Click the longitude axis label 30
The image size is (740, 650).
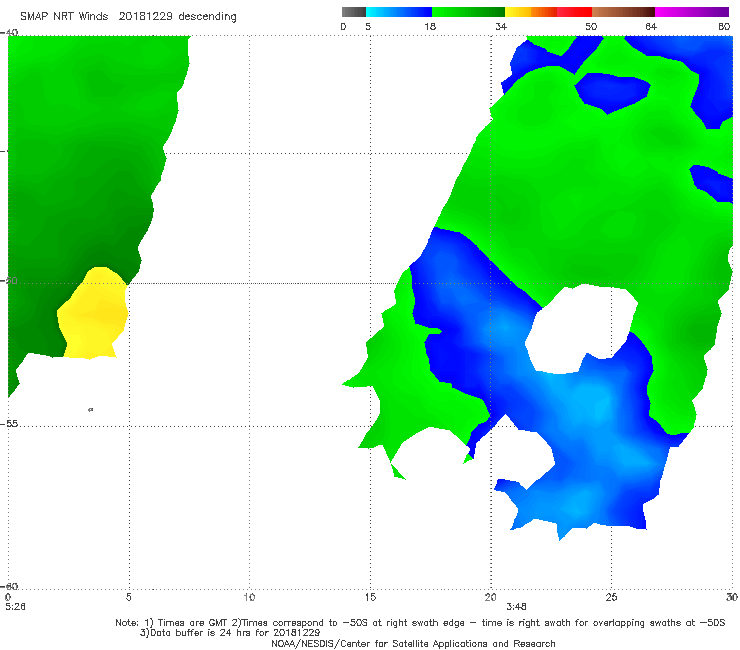[732, 597]
